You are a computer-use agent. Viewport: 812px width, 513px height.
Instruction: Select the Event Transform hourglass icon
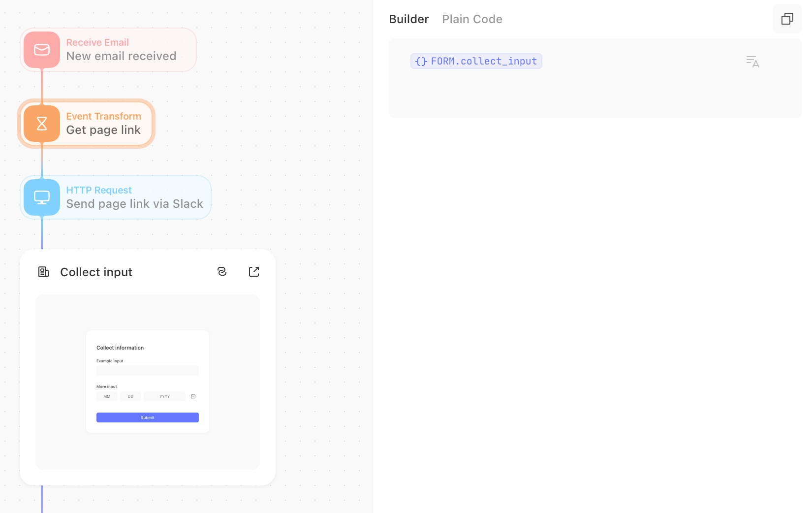[x=42, y=124]
